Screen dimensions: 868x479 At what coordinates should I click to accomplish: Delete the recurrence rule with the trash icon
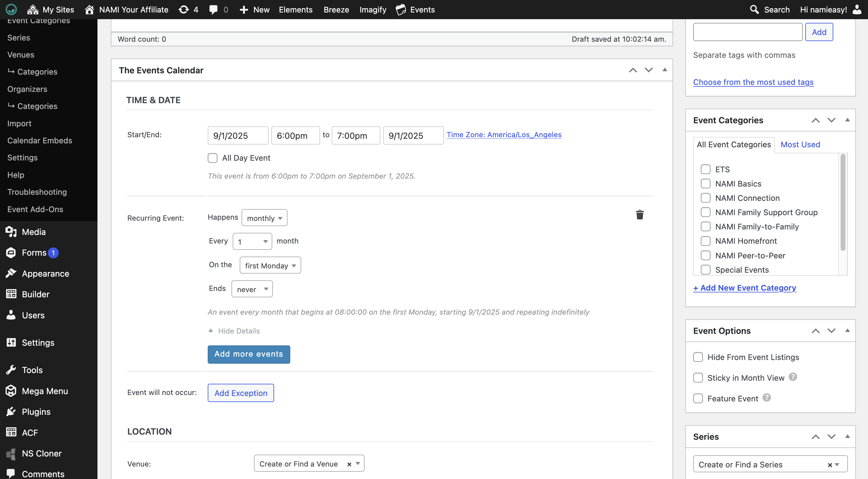(640, 215)
